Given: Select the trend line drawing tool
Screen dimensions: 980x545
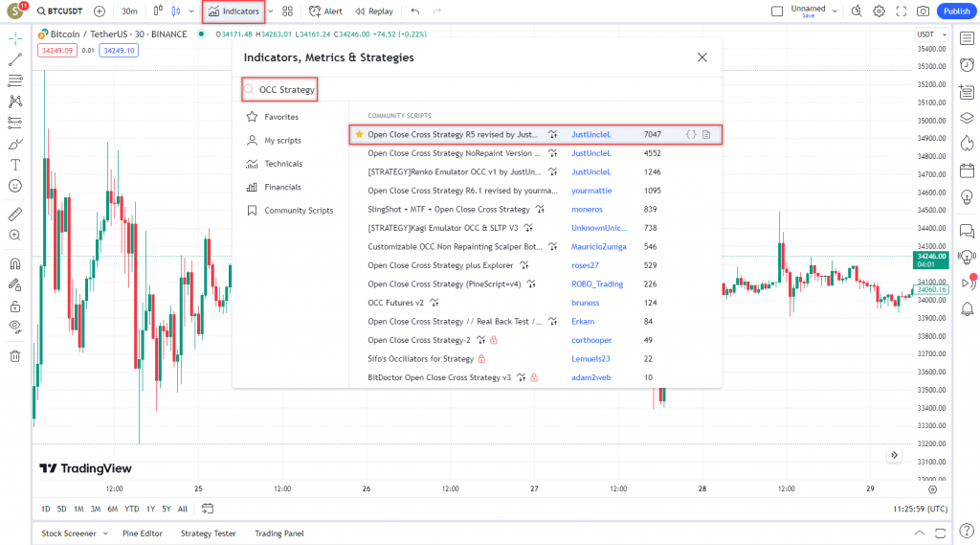Looking at the screenshot, I should tap(15, 59).
